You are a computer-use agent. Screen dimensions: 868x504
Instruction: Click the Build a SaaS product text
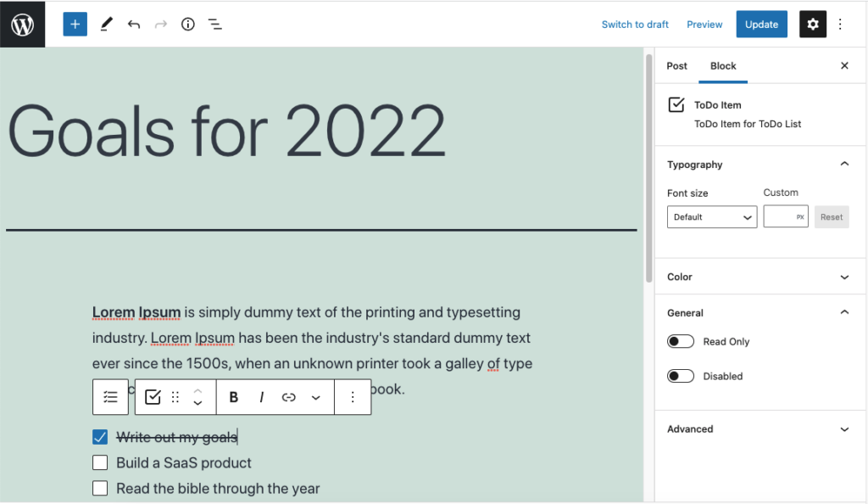coord(184,462)
